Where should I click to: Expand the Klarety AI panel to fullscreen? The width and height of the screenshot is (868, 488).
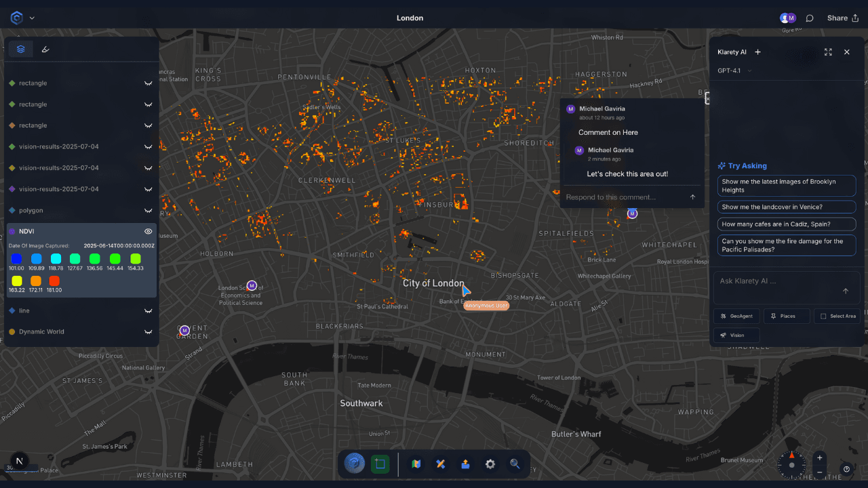coord(828,52)
